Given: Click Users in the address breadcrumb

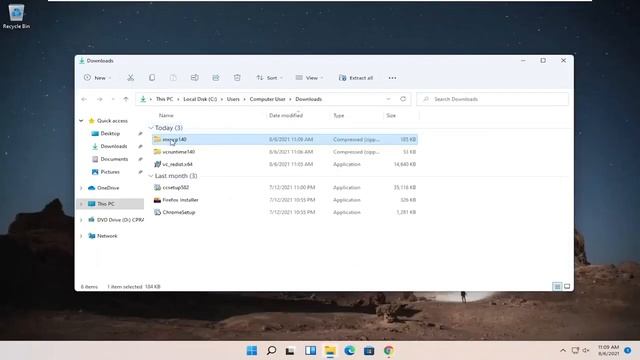Looking at the screenshot, I should click(x=233, y=99).
